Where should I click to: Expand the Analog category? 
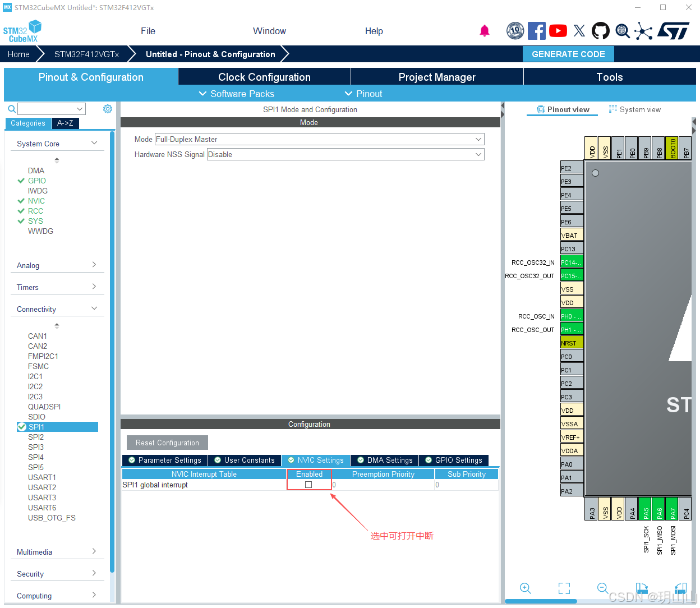[x=94, y=265]
